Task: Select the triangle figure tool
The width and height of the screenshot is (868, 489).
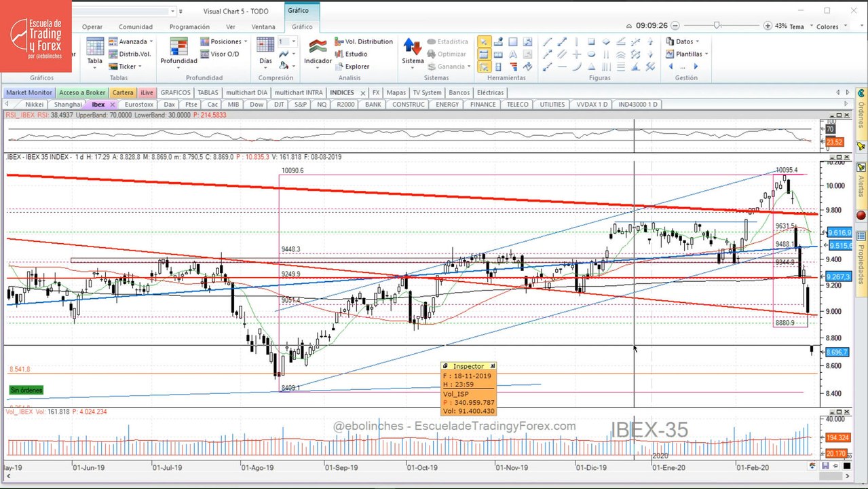Action: point(591,67)
